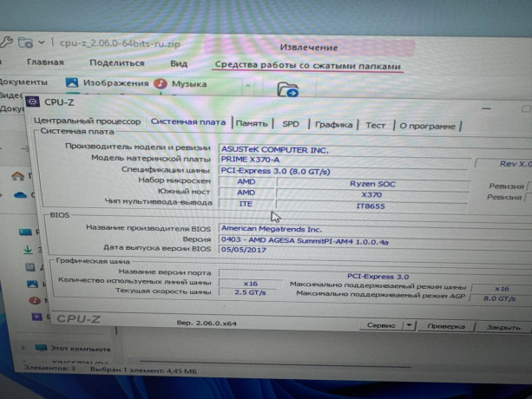
Task: Click the Закрыть button
Action: tap(503, 328)
